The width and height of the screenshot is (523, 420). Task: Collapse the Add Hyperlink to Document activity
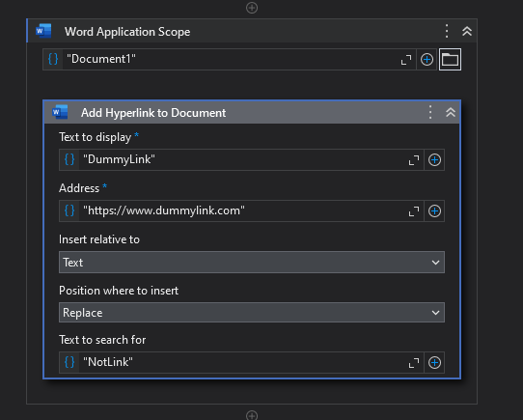[451, 112]
